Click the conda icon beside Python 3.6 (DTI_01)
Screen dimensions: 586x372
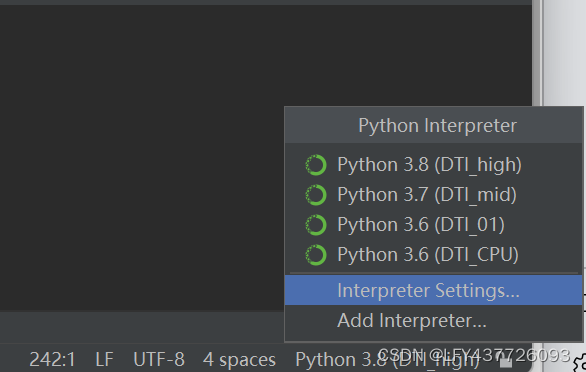(x=316, y=225)
